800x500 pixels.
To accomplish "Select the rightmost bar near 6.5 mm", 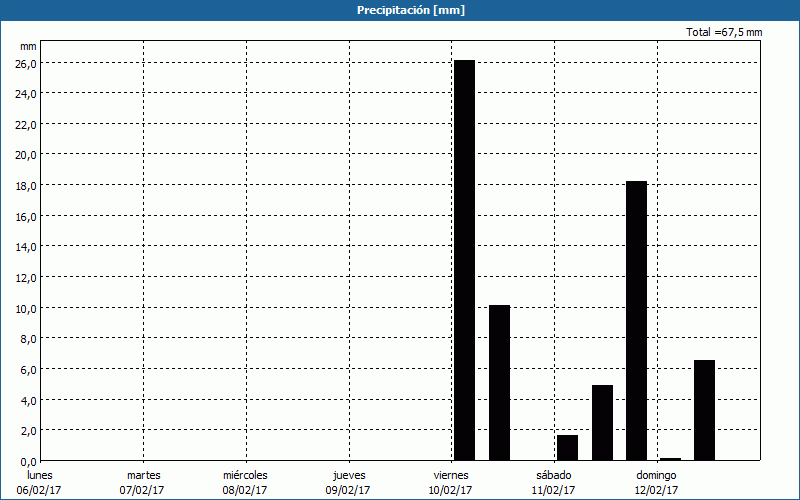I will tap(704, 410).
